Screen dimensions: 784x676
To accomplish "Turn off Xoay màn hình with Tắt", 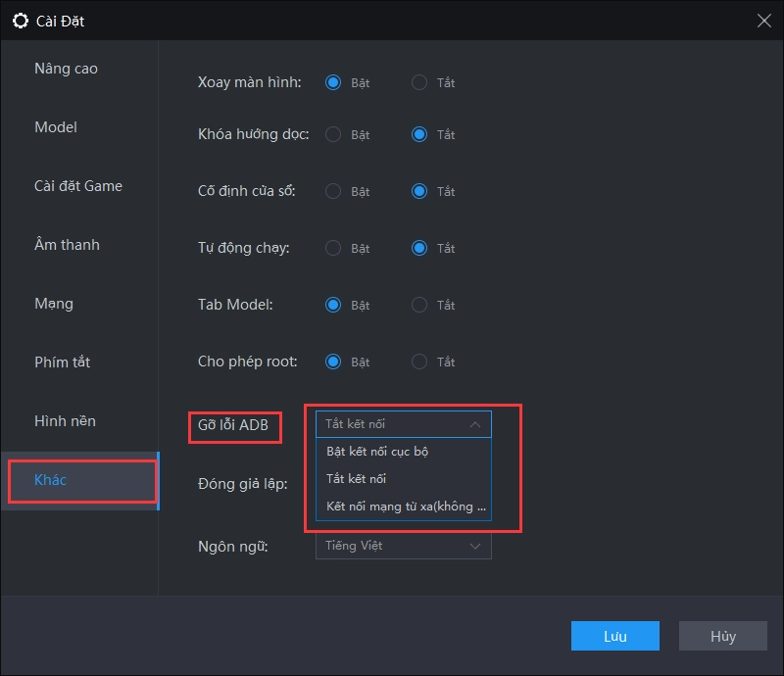I will [x=419, y=82].
